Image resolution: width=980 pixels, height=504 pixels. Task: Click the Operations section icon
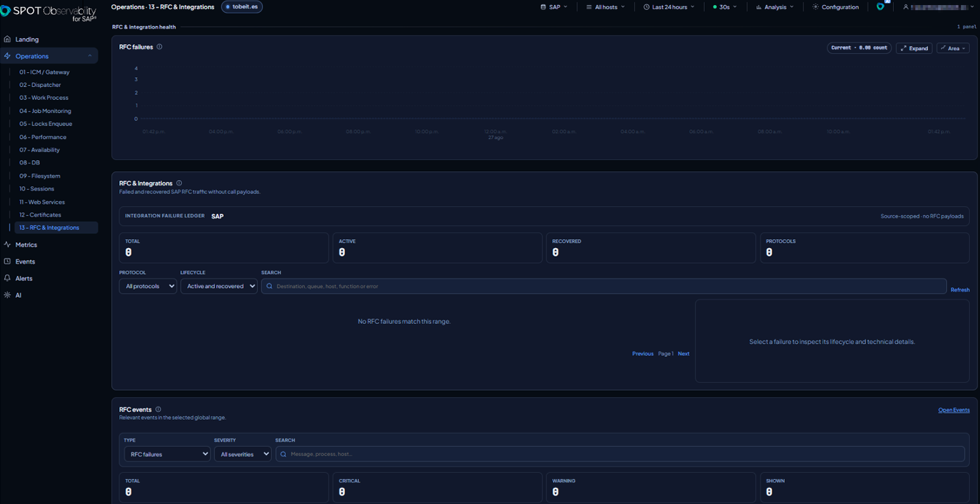(x=7, y=56)
